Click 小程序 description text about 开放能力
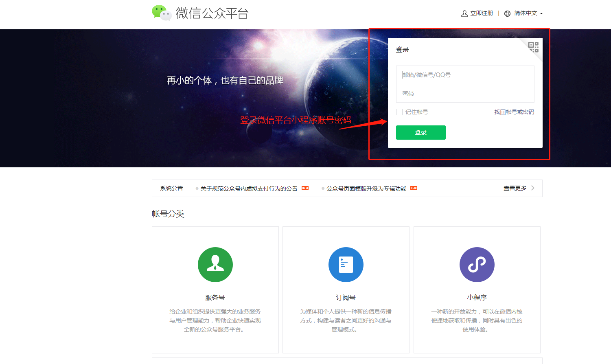The image size is (611, 364). 477,320
